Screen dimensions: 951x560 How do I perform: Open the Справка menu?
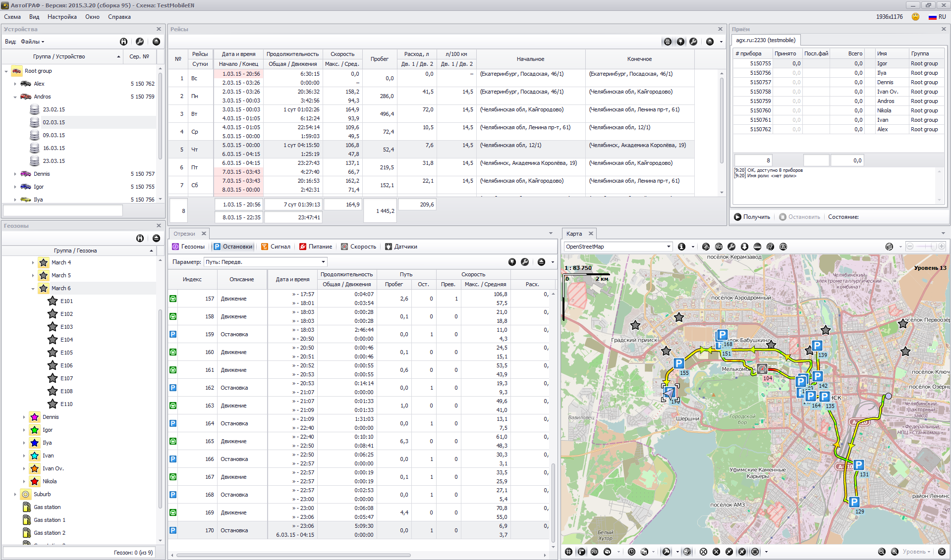pyautogui.click(x=119, y=17)
